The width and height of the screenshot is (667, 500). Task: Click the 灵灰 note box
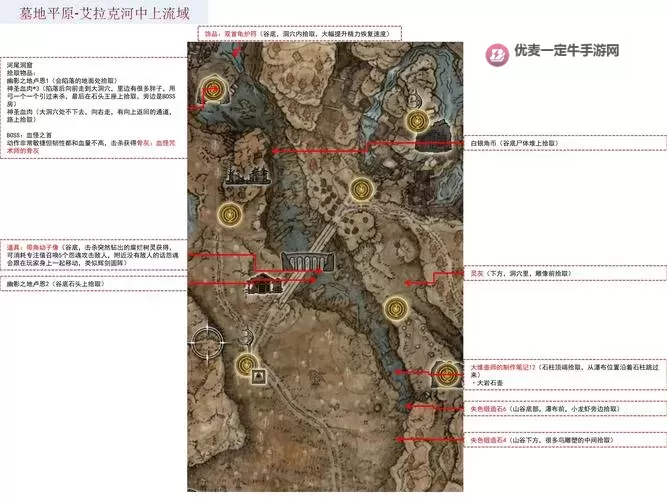coord(565,273)
